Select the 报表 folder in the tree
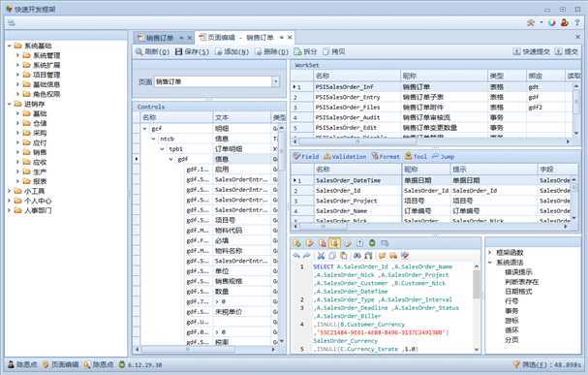The image size is (588, 375). click(40, 181)
